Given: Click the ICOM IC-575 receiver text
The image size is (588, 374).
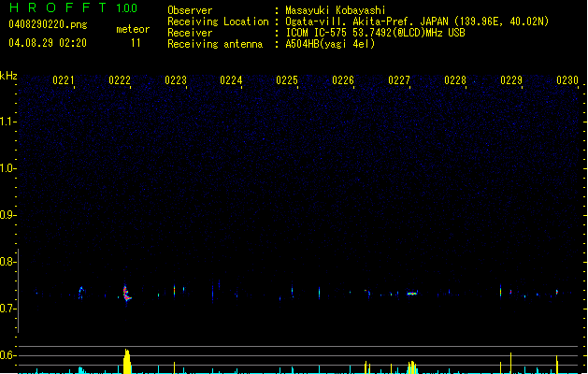Looking at the screenshot, I should click(375, 33).
